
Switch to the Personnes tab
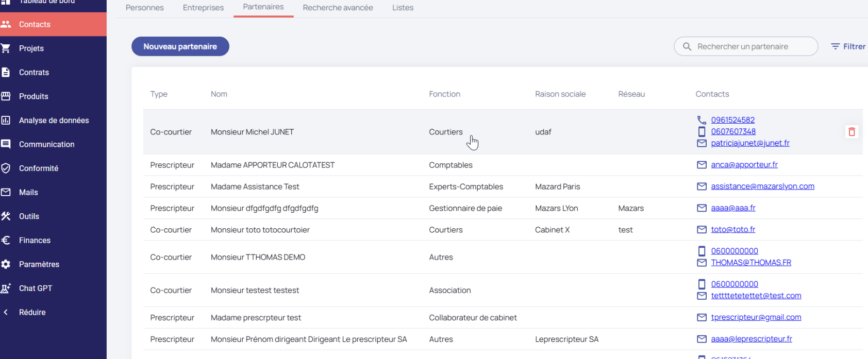[144, 8]
